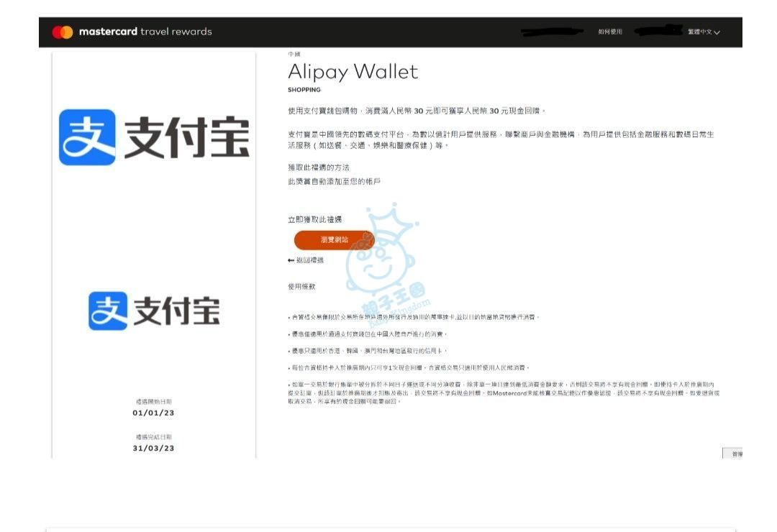
Task: Click the orange 瀏覽網站 button
Action: click(334, 239)
